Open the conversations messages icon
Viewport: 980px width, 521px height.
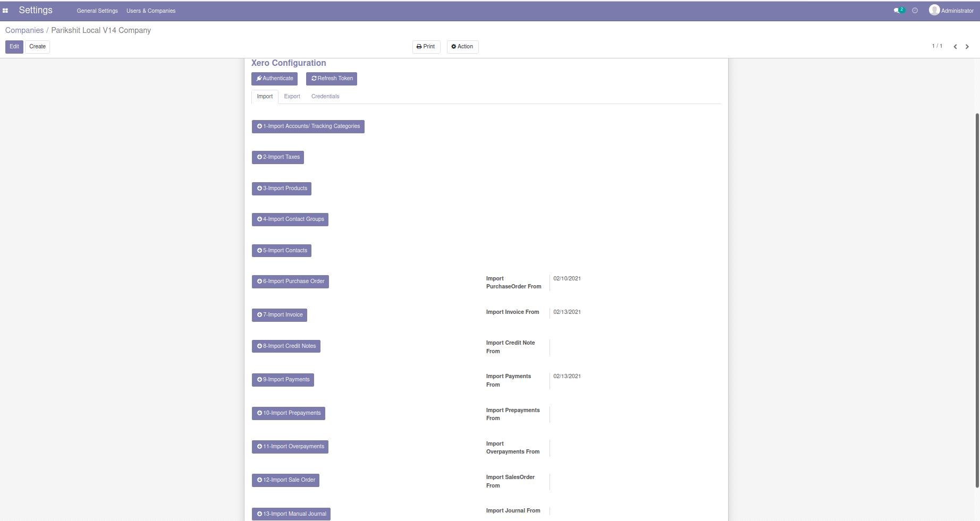coord(899,11)
